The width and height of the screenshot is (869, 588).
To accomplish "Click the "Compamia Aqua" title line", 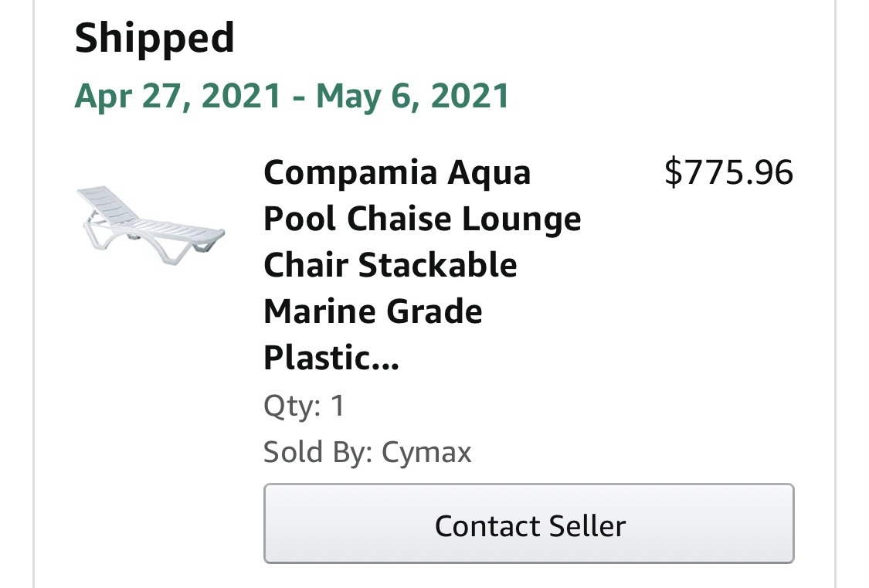I will 397,172.
